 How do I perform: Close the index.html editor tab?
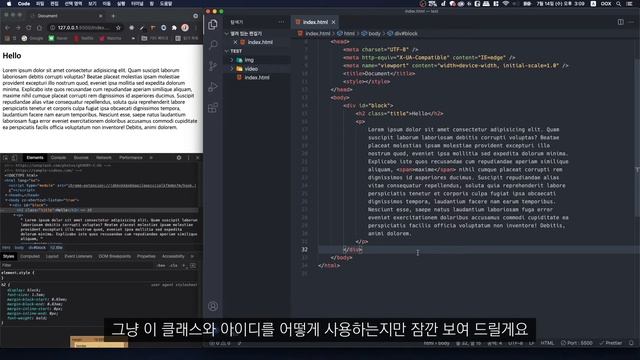tap(333, 22)
